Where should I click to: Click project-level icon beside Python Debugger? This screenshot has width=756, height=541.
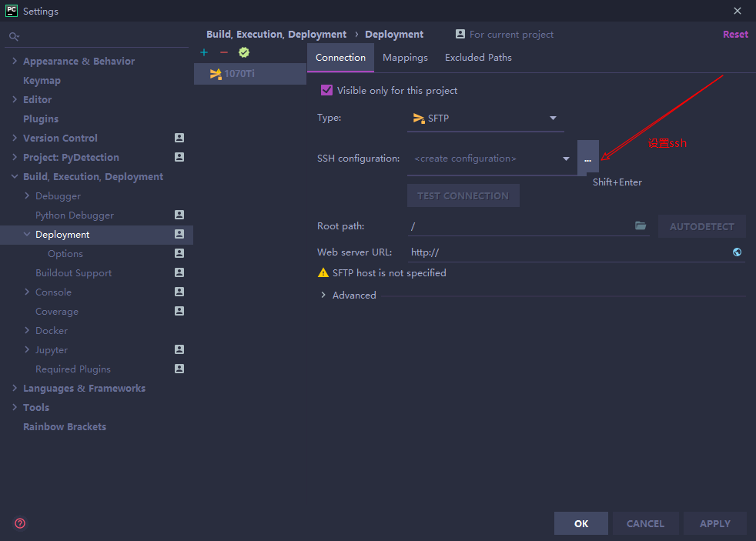pos(179,215)
